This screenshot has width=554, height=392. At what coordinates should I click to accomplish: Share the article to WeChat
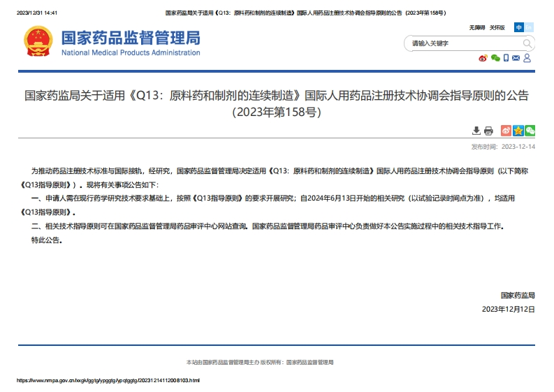point(530,131)
